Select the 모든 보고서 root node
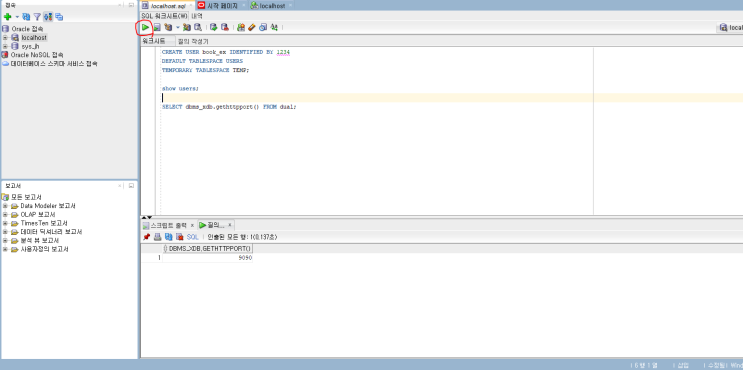Image resolution: width=743 pixels, height=370 pixels. (x=26, y=197)
